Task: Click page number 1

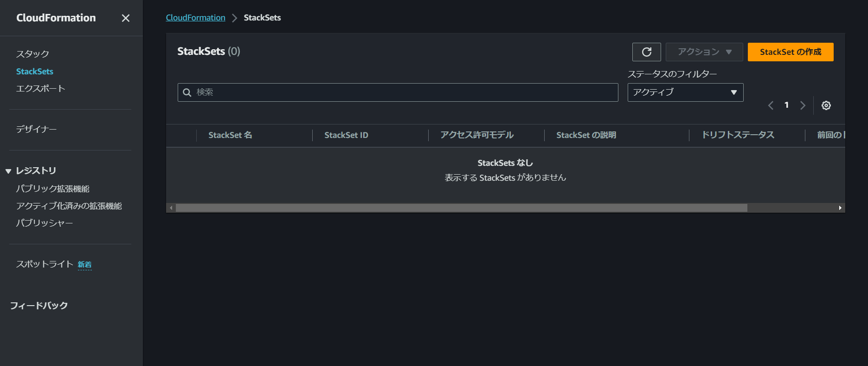Action: click(786, 105)
